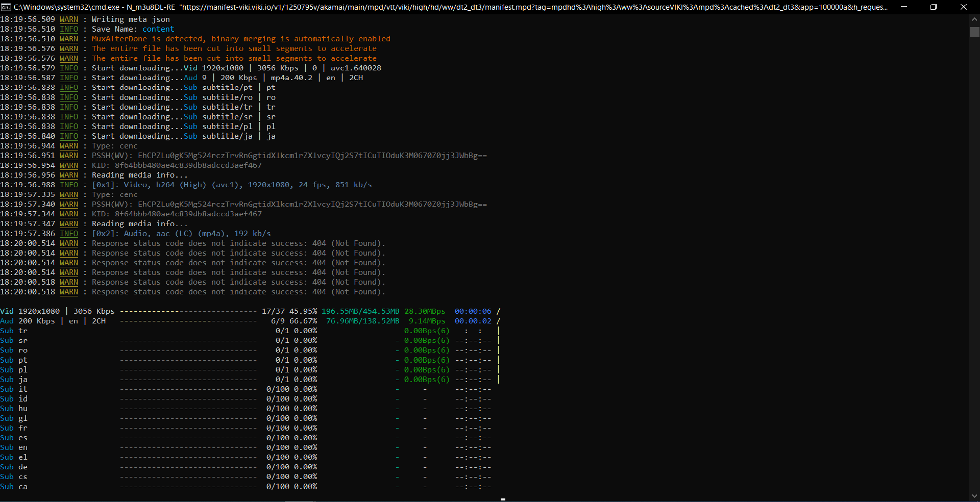
Task: Click the cmd.exe icon in title bar
Action: (6, 7)
